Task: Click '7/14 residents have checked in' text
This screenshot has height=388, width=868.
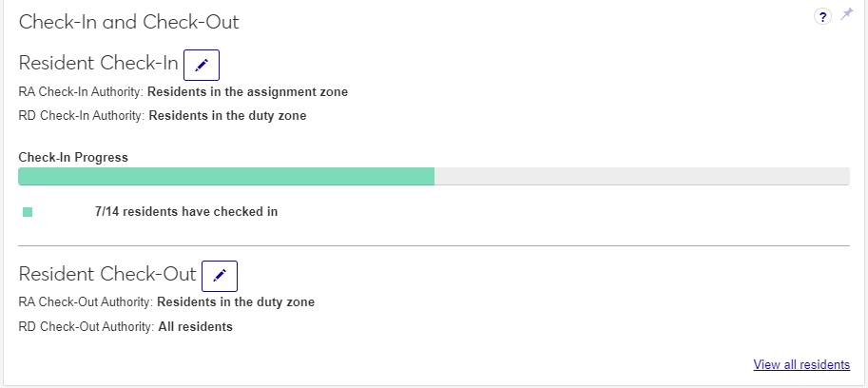Action: point(186,212)
